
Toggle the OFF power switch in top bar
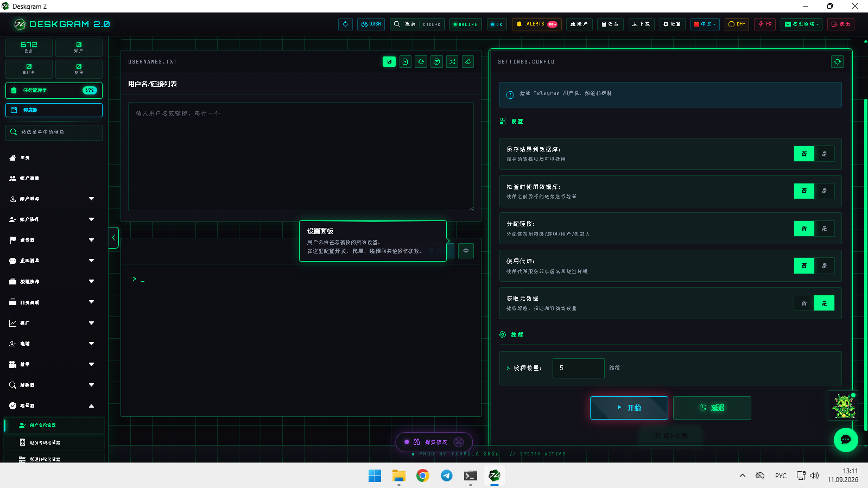pyautogui.click(x=737, y=24)
